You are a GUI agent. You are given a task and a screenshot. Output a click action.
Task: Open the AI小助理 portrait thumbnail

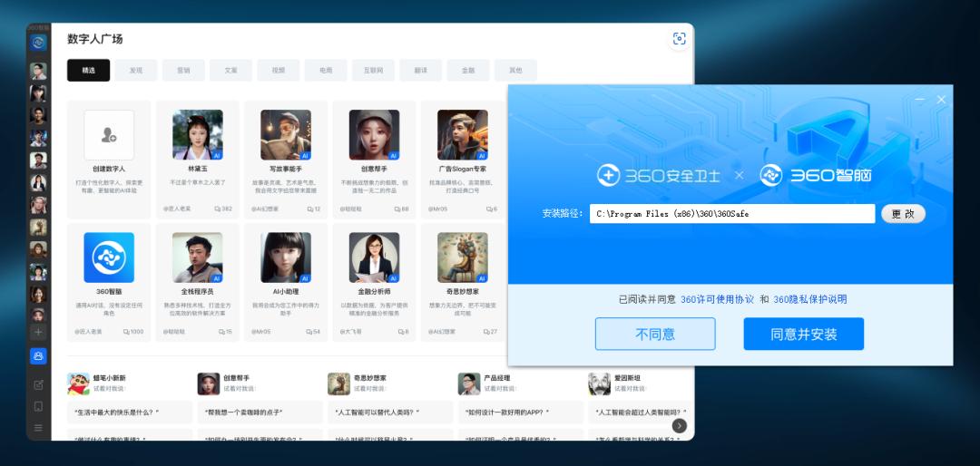click(x=286, y=257)
